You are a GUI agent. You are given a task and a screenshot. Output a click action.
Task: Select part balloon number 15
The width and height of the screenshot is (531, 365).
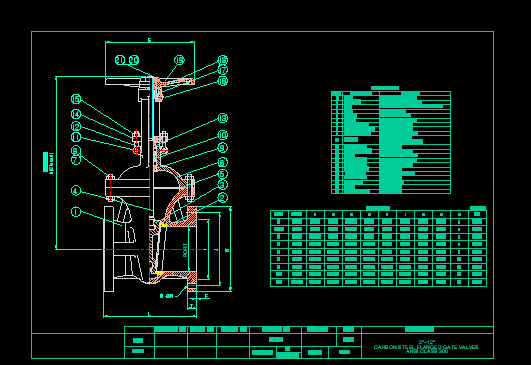76,99
